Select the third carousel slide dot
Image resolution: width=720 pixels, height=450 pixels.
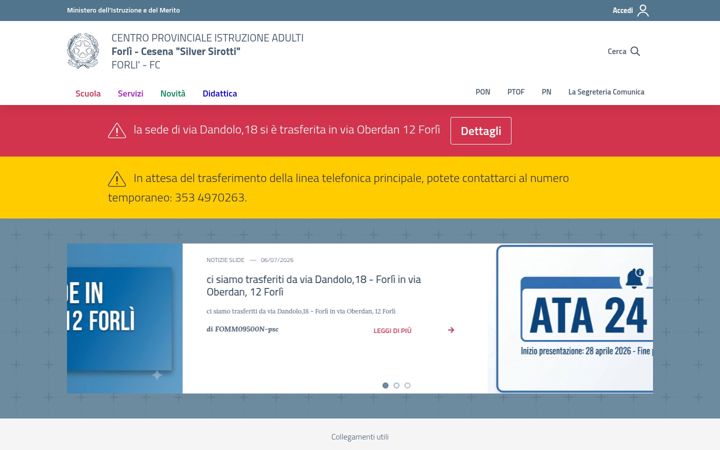point(407,385)
